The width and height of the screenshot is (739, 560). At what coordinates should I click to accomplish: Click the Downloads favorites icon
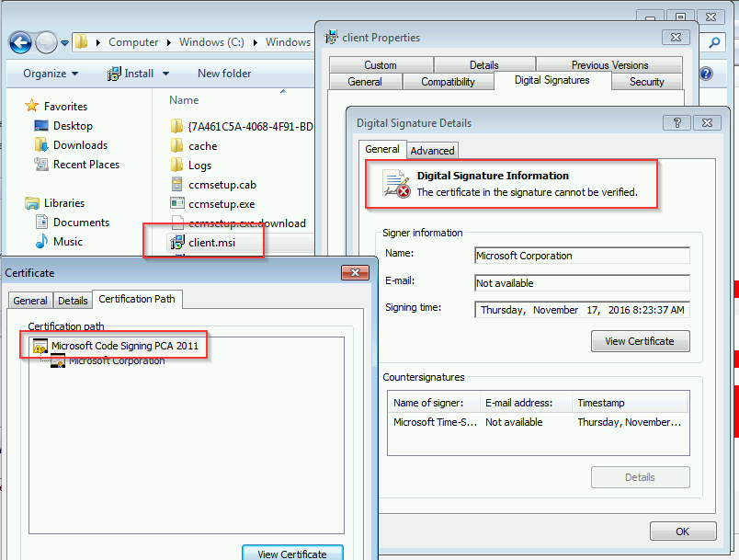coord(41,145)
